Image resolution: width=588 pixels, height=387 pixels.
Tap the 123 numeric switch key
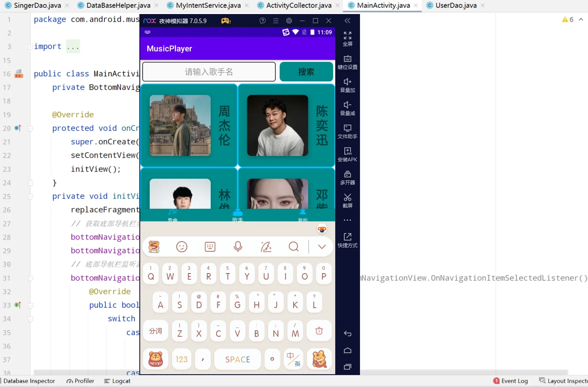tap(181, 359)
